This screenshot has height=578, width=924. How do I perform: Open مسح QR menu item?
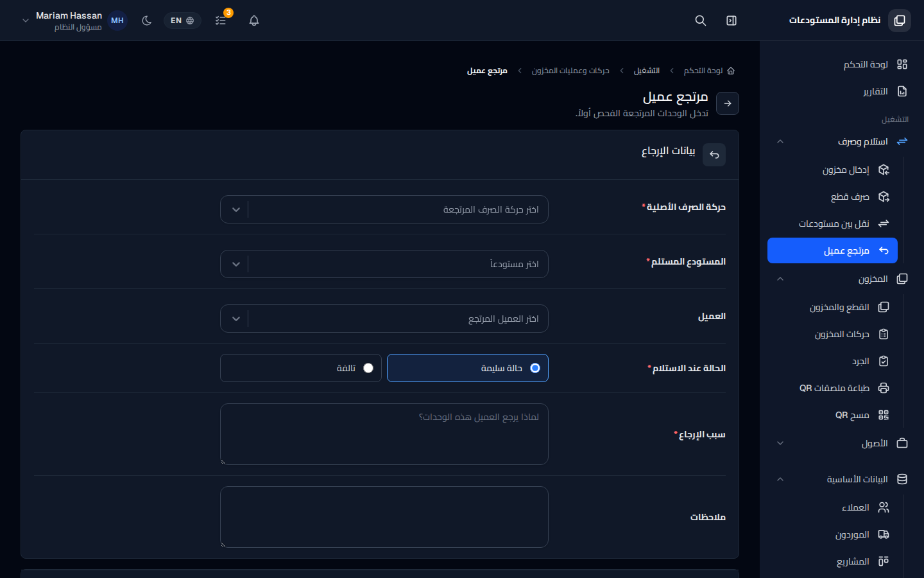[x=832, y=415]
